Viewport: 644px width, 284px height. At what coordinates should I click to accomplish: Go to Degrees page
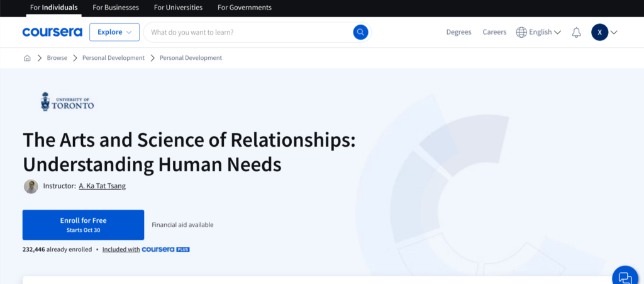point(458,32)
